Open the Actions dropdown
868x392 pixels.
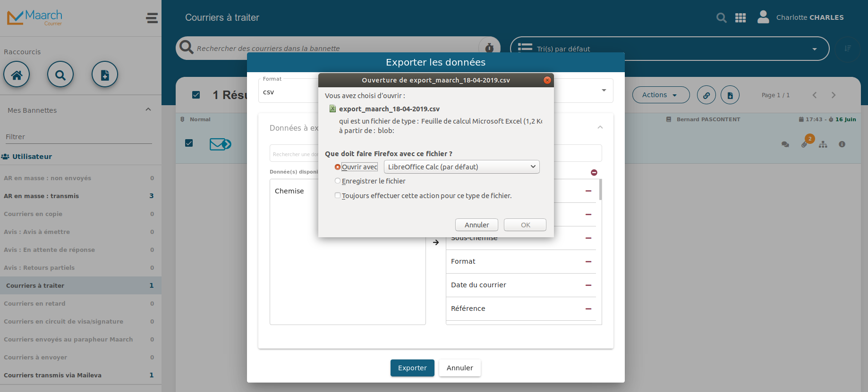pyautogui.click(x=661, y=95)
